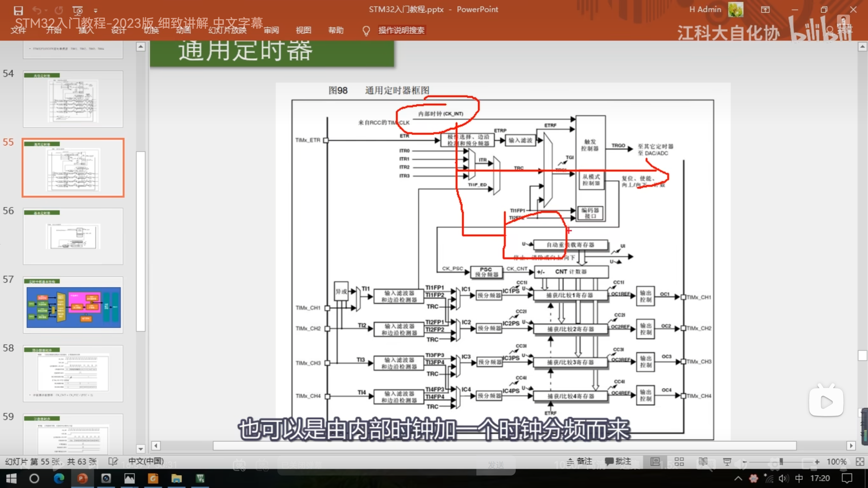
Task: Click the 操作说明搜索 search box
Action: tap(401, 30)
